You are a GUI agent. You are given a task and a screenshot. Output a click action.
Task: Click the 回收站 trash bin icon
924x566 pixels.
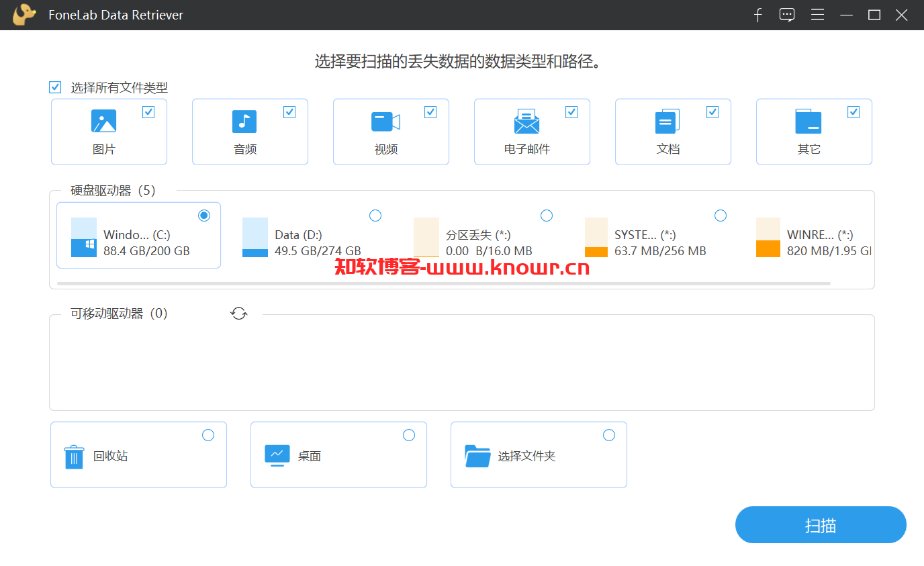[74, 457]
